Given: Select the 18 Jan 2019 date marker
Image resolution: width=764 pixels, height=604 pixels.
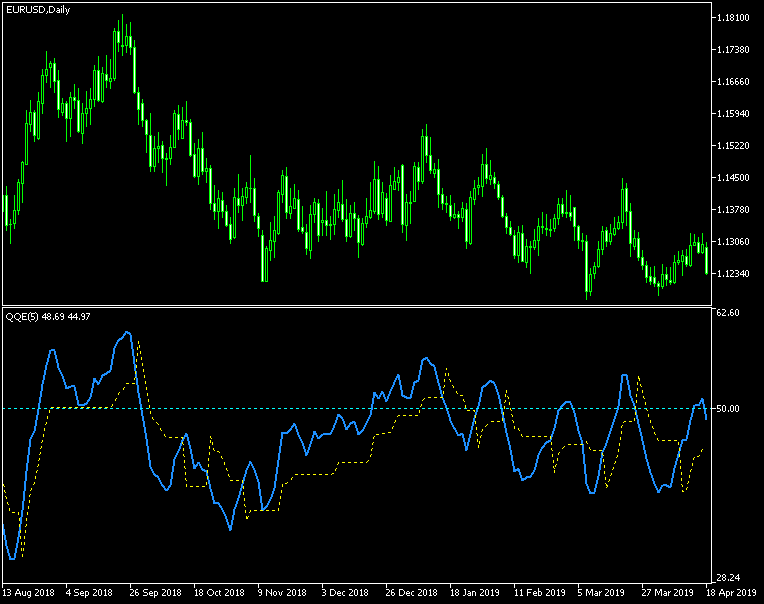Looking at the screenshot, I should [x=475, y=593].
